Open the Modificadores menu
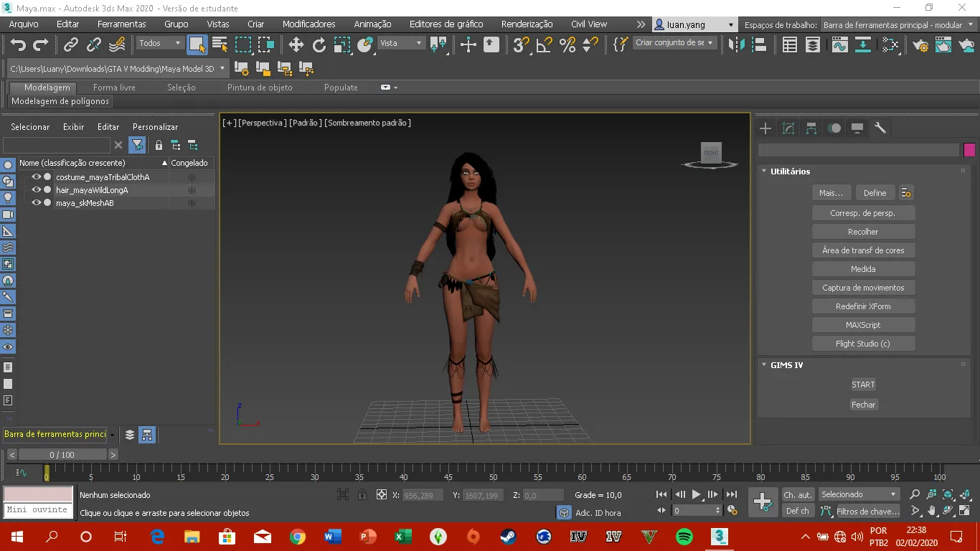This screenshot has width=980, height=551. click(x=308, y=24)
